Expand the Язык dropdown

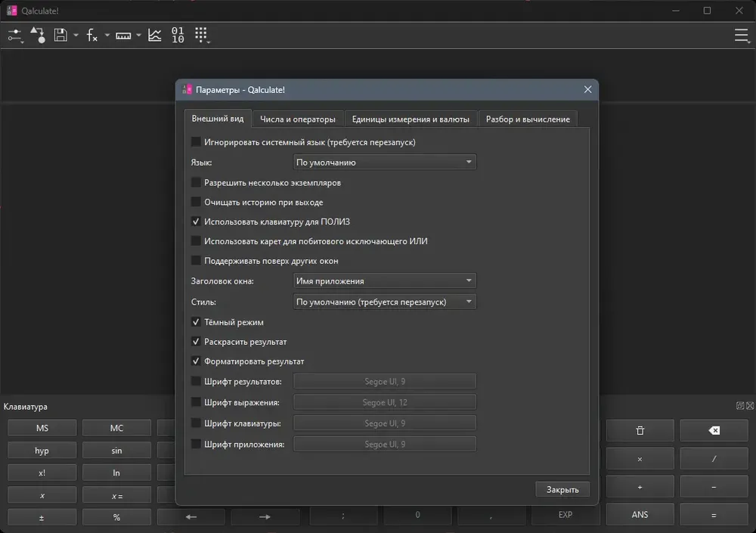[384, 162]
